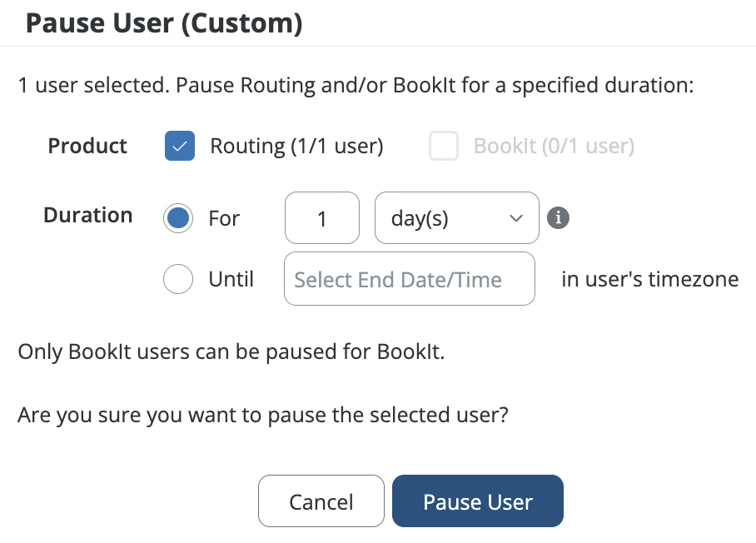Click the "Pause User (Custom)" dialog title
The height and width of the screenshot is (543, 756).
(x=163, y=23)
